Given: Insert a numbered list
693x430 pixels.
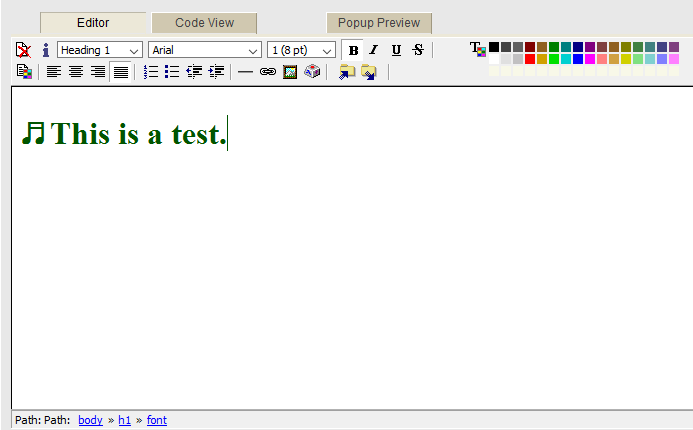Looking at the screenshot, I should 151,72.
